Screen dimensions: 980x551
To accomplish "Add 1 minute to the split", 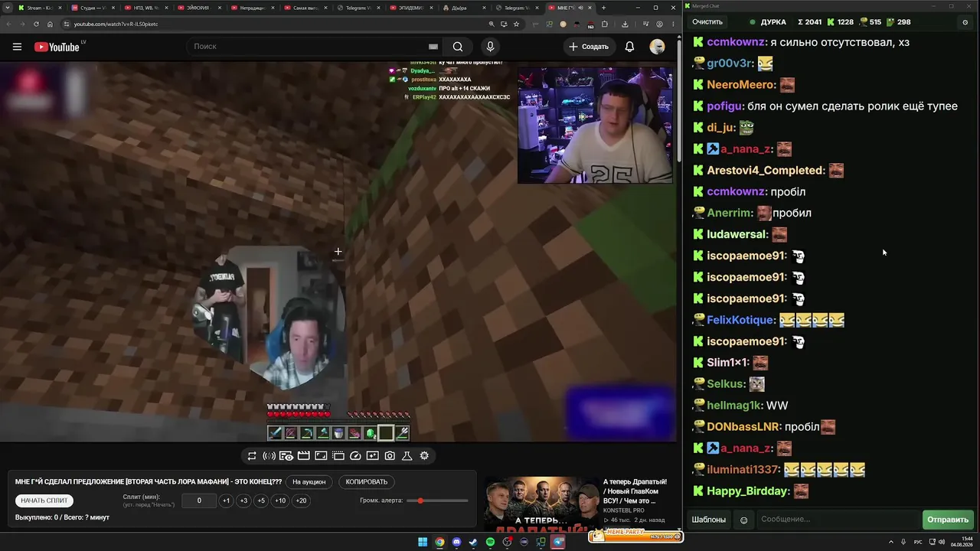I will coord(226,500).
